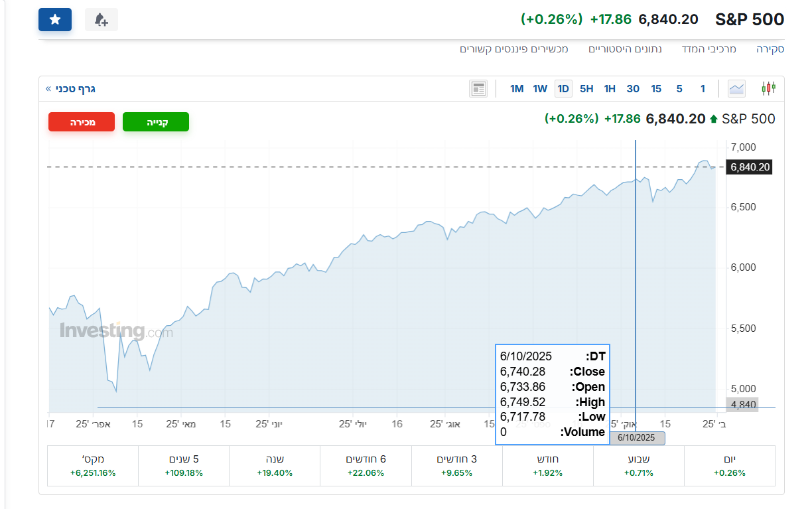The height and width of the screenshot is (509, 812).
Task: Switch to the candlestick chart type
Action: click(768, 88)
